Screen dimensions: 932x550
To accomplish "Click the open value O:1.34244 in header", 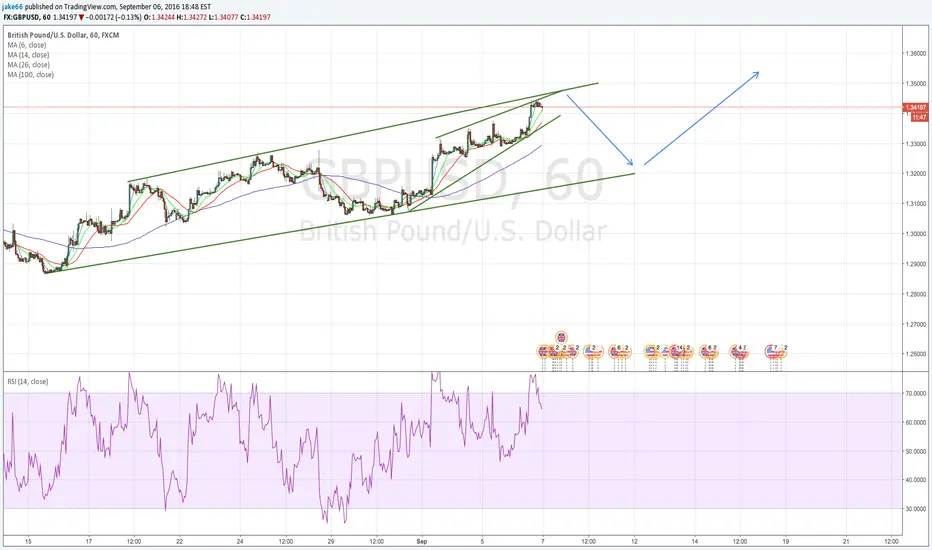I will 159,17.
